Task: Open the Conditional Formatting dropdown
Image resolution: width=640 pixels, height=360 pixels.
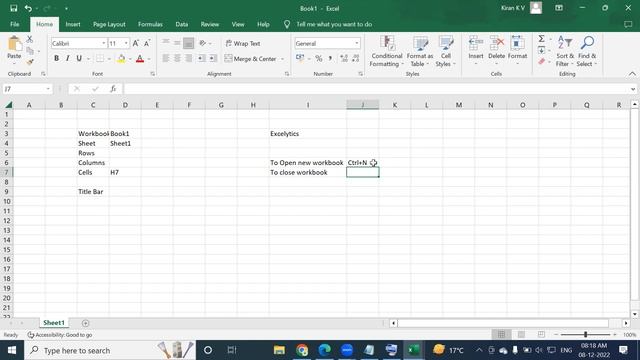Action: pos(387,51)
